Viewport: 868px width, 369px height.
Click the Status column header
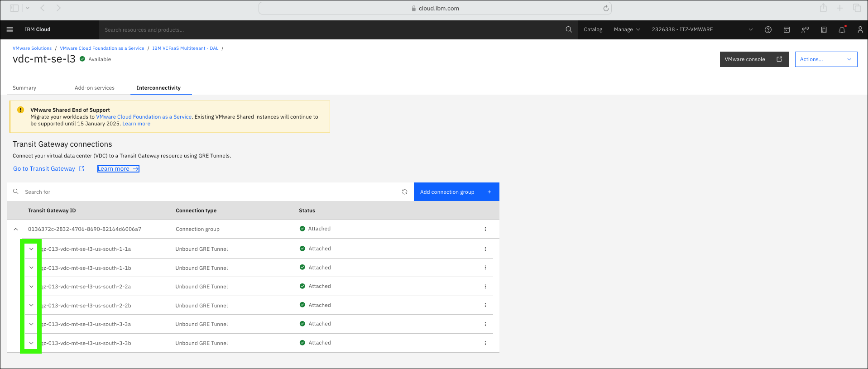pyautogui.click(x=307, y=211)
